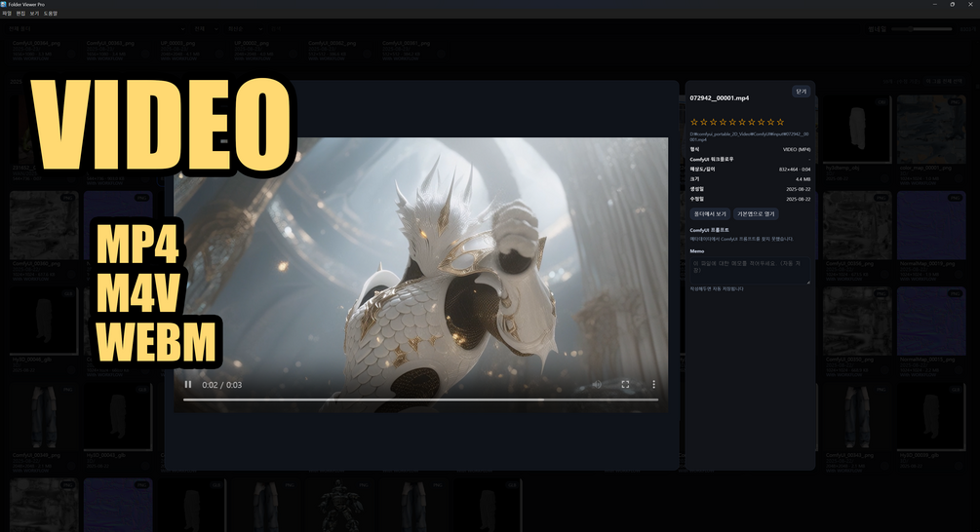Click the file name 072942__00001.mp4

pyautogui.click(x=720, y=98)
